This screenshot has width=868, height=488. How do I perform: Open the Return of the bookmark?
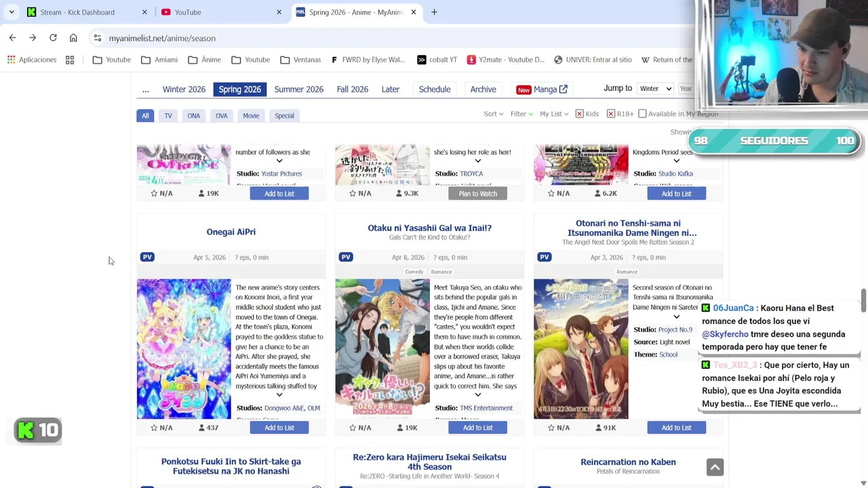(x=667, y=60)
